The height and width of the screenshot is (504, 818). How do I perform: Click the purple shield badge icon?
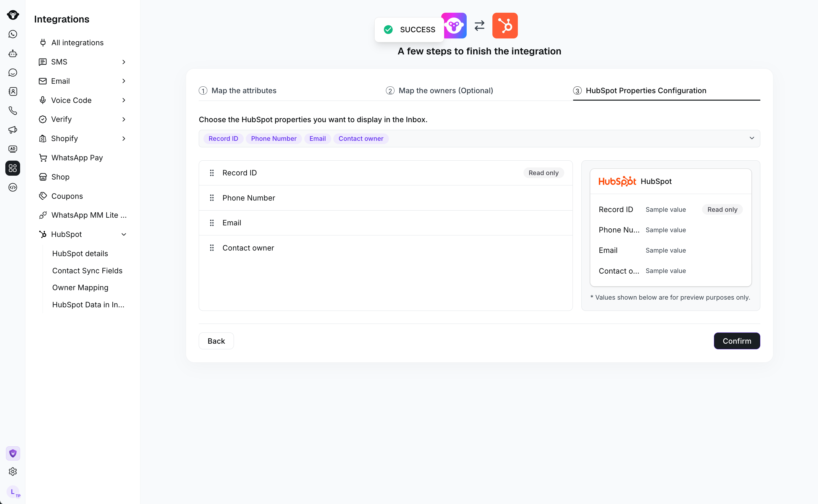pos(13,453)
